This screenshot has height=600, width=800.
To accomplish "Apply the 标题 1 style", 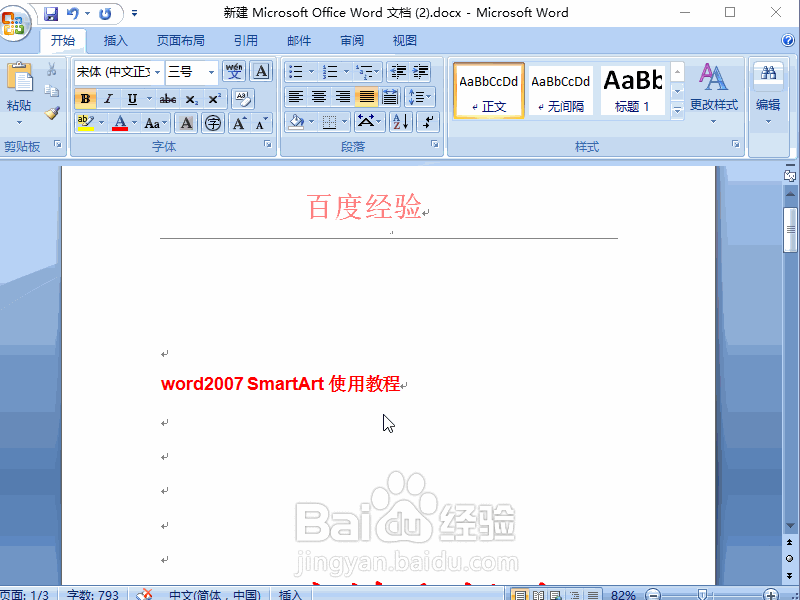I will tap(633, 91).
